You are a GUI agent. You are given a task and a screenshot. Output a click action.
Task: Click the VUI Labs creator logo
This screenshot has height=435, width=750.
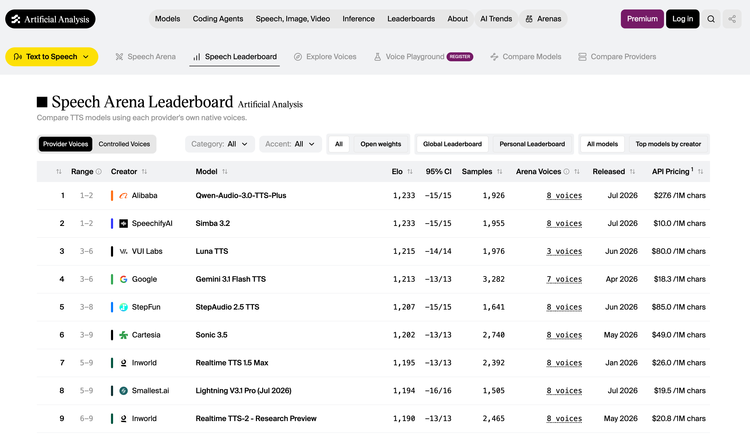[123, 251]
